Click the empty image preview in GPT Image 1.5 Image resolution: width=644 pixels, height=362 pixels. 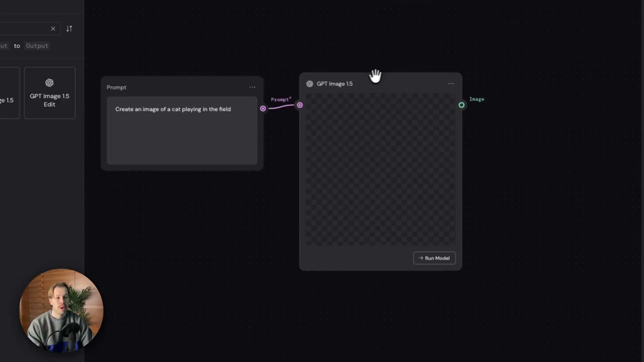(380, 169)
